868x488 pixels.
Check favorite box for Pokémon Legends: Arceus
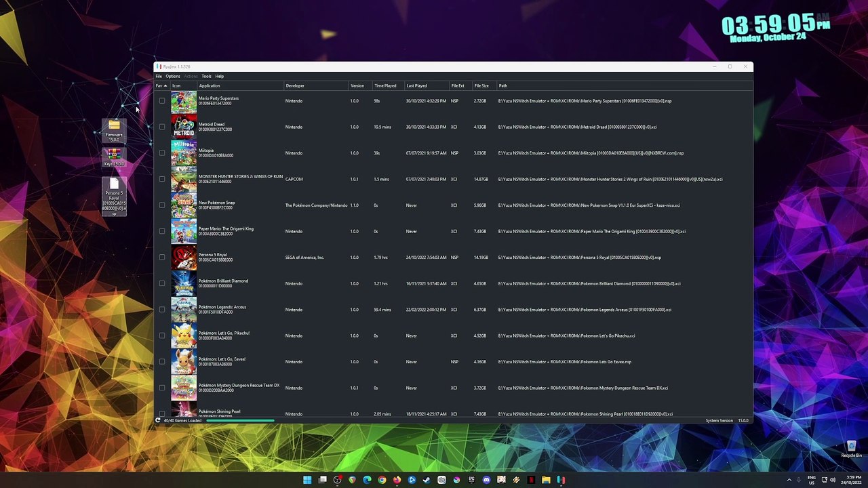click(x=161, y=310)
